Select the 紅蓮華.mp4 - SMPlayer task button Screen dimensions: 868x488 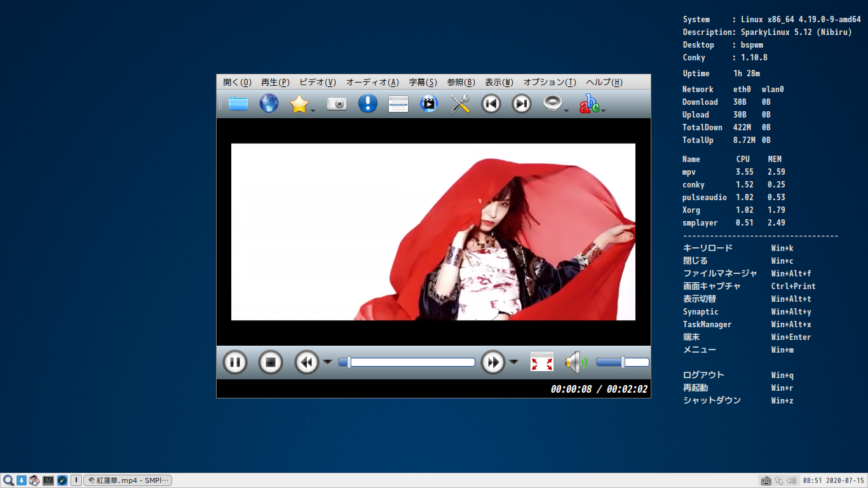[x=128, y=480]
